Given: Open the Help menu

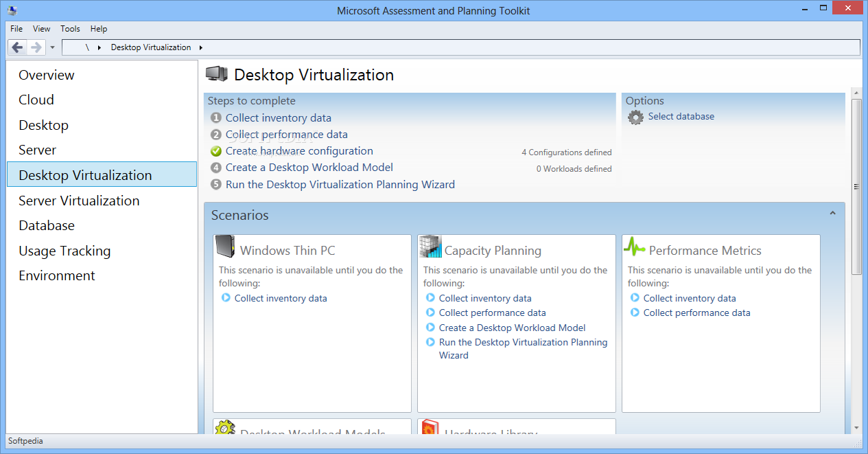Looking at the screenshot, I should 99,29.
